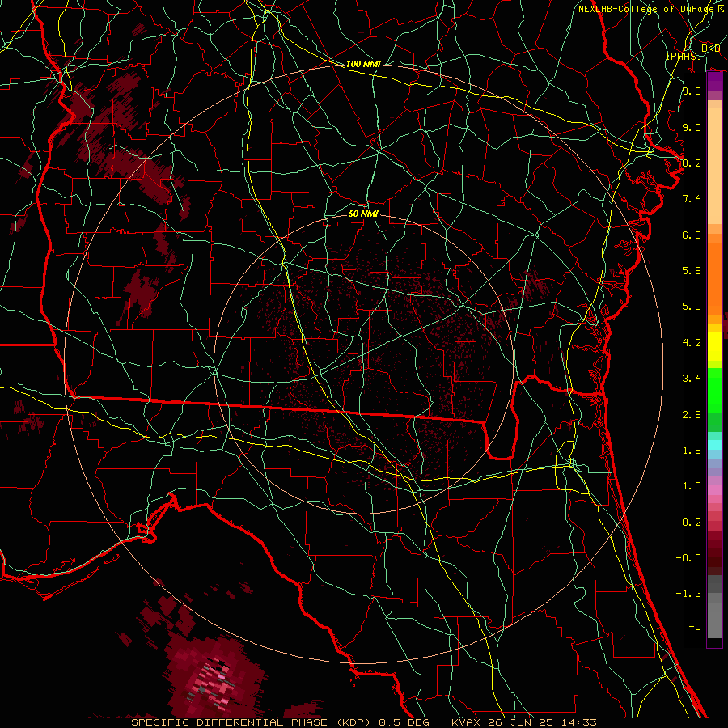Select the 5.8 legend value
This screenshot has height=728, width=728.
692,271
